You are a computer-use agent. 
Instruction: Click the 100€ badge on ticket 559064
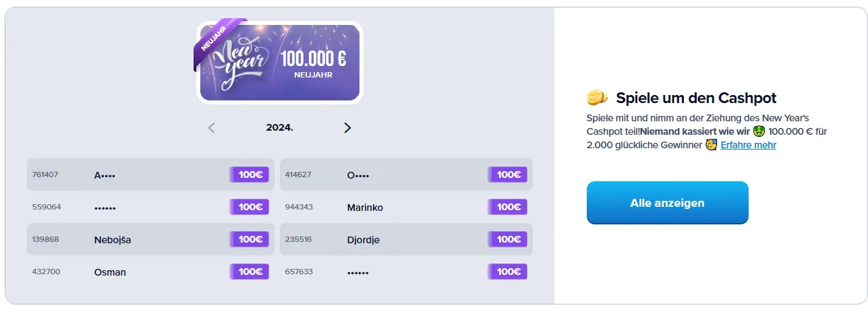pos(250,207)
